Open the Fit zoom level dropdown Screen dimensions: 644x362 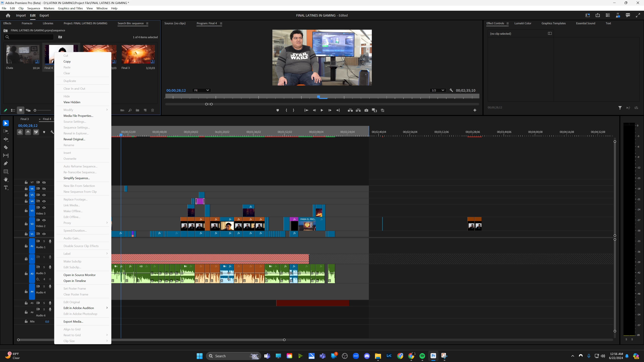[201, 90]
